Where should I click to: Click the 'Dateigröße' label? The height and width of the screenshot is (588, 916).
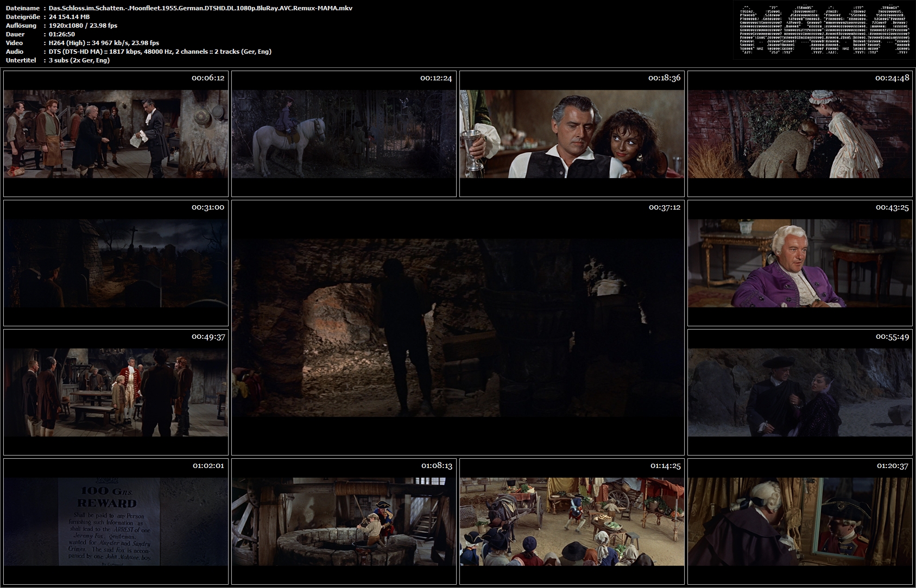(x=23, y=17)
